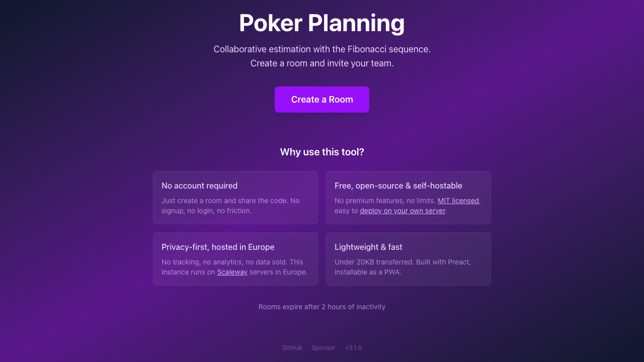Click the Create a Room button

click(322, 100)
